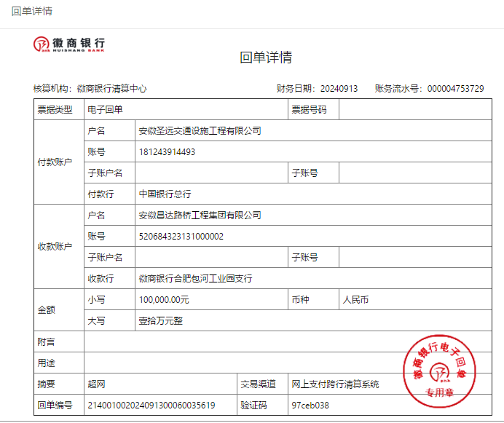This screenshot has height=423, width=504.
Task: Click the red electronic receipt seal stamp
Action: [436, 371]
